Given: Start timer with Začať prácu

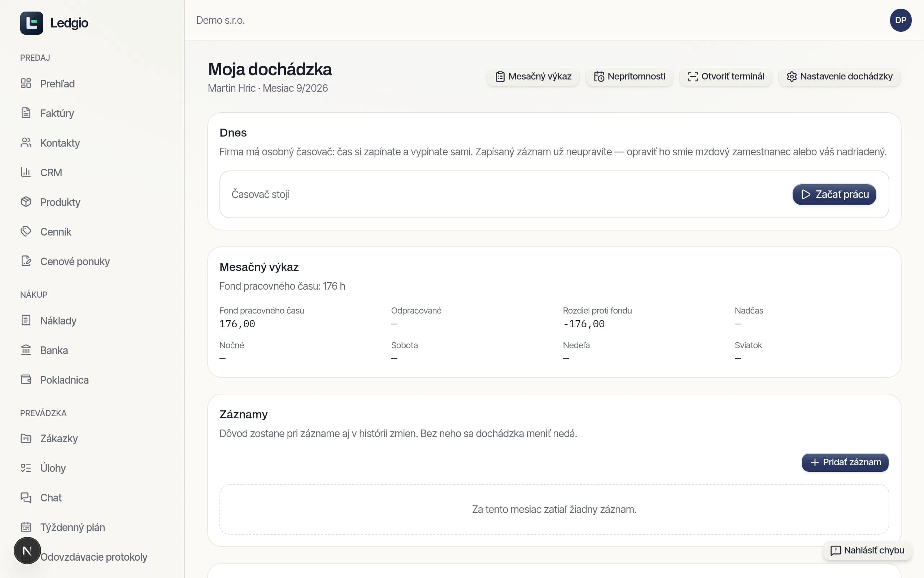Looking at the screenshot, I should (x=834, y=195).
